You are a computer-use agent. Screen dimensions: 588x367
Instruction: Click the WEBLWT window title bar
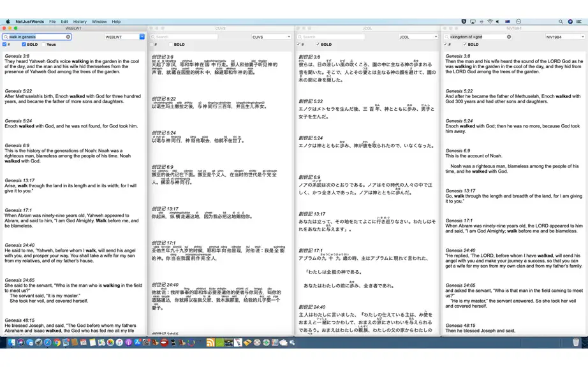(x=73, y=28)
